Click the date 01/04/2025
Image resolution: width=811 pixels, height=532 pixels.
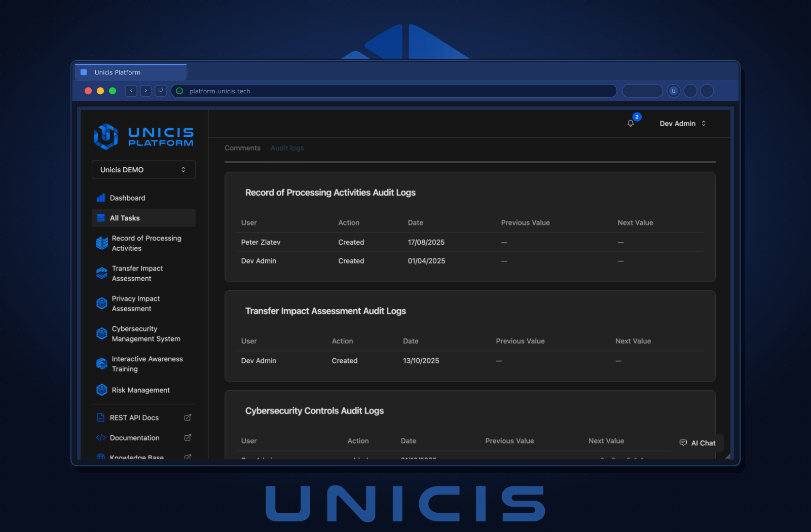pos(426,261)
